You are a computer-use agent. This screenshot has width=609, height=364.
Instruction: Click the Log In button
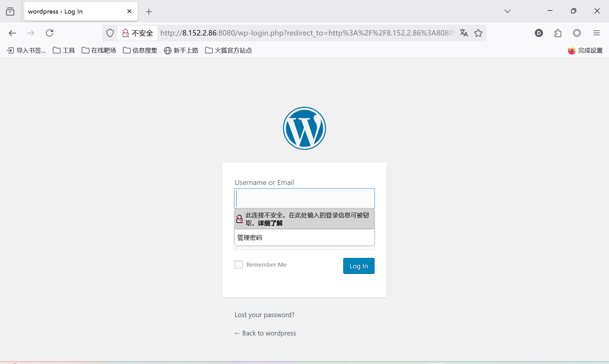[359, 266]
